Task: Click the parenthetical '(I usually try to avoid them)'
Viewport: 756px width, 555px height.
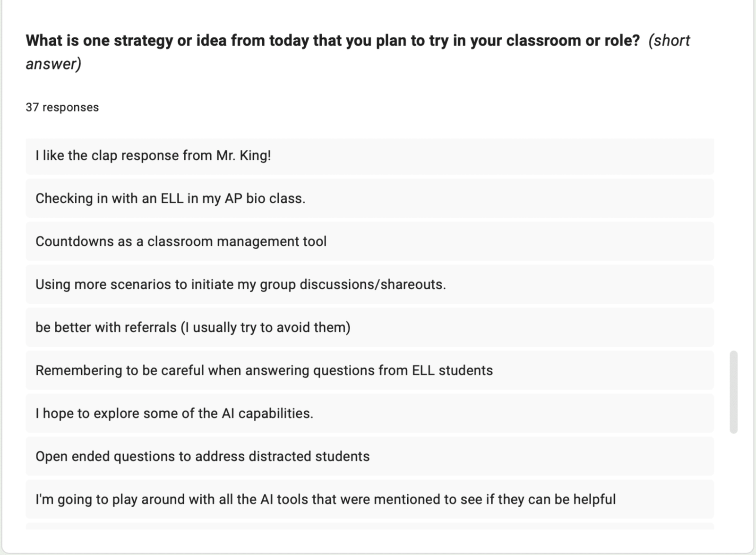Action: pos(266,327)
